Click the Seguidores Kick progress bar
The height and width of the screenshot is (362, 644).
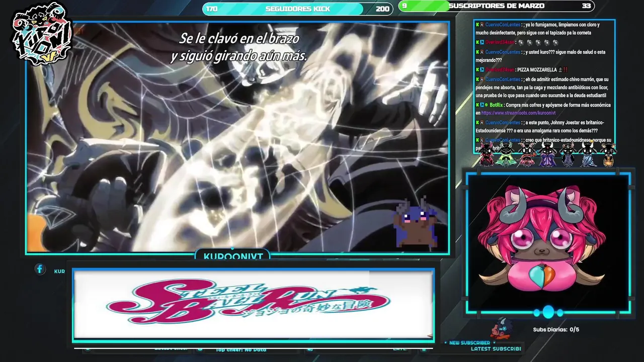pyautogui.click(x=297, y=9)
